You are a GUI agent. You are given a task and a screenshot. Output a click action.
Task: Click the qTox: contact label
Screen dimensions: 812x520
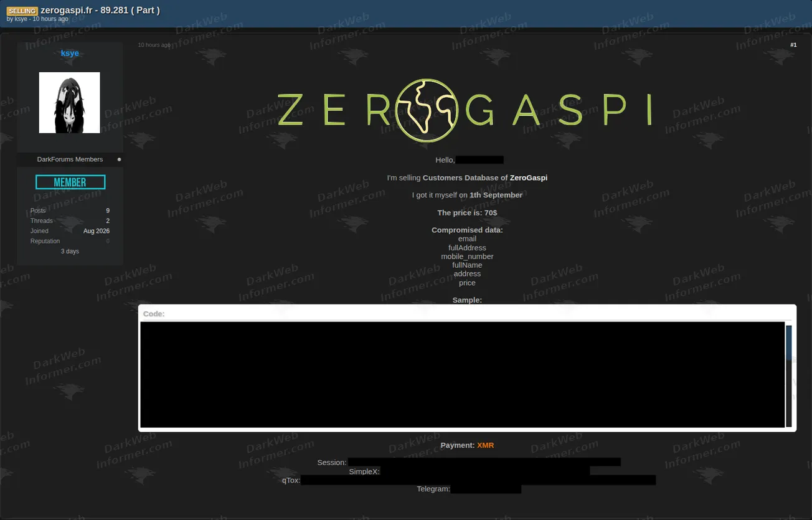coord(291,480)
